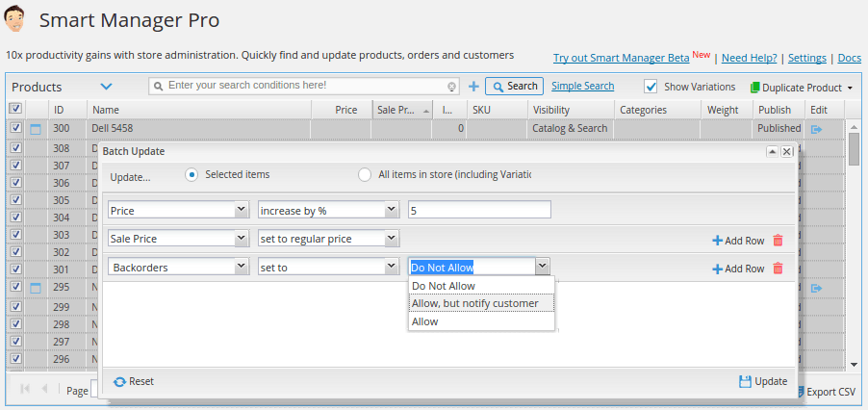Viewport: 868px width, 410px height.
Task: Click the Smart Manager mascot logo
Action: click(14, 19)
